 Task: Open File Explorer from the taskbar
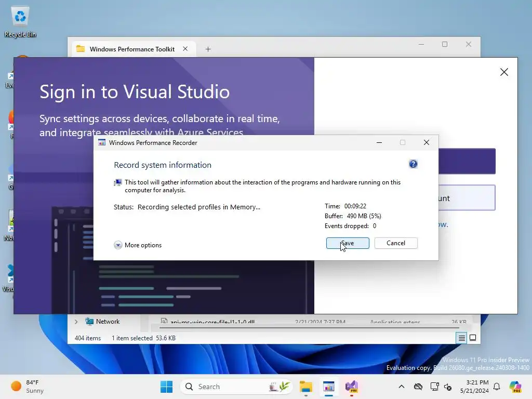tap(305, 387)
